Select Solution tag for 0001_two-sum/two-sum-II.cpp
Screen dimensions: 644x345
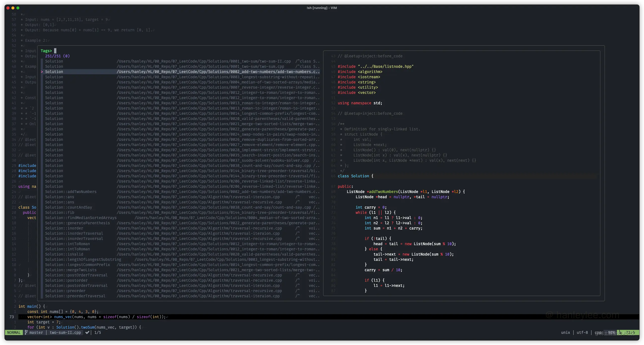(x=180, y=61)
